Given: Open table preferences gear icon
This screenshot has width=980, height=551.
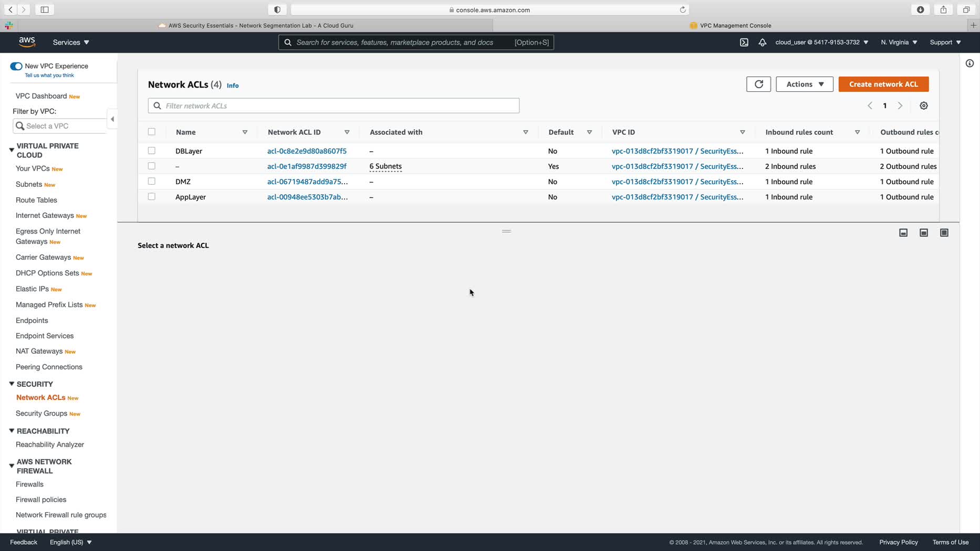Looking at the screenshot, I should 924,106.
